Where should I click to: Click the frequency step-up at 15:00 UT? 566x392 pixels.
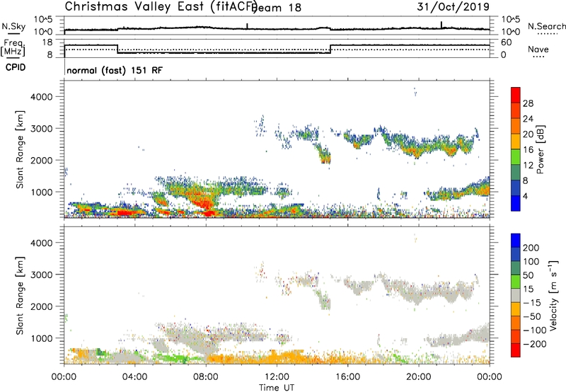(330, 49)
